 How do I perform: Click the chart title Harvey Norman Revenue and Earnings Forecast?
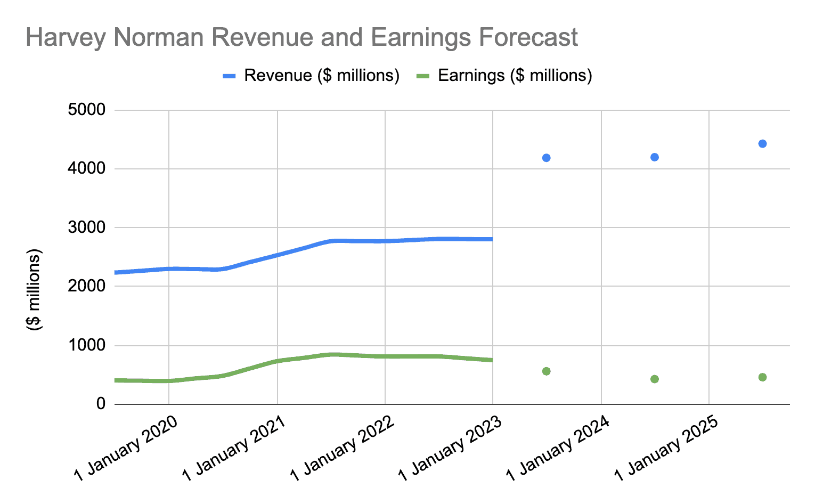coord(301,38)
